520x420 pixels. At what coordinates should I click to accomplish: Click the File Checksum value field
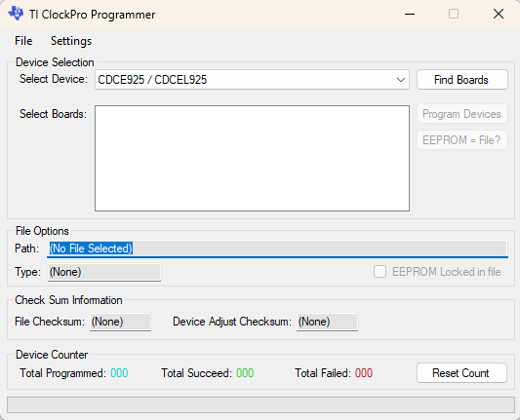pyautogui.click(x=120, y=322)
